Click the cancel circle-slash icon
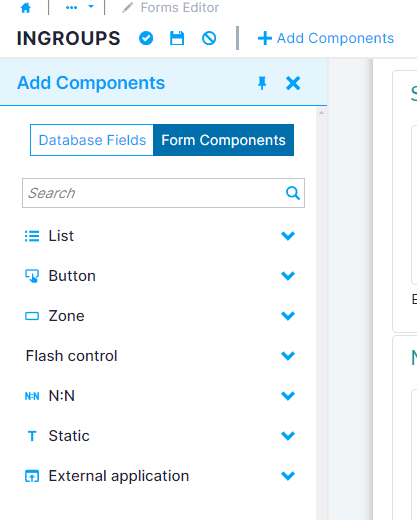This screenshot has width=417, height=520. [x=209, y=38]
